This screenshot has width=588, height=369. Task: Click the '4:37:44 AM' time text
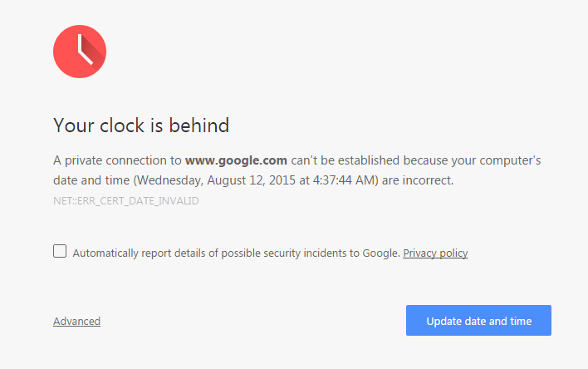[x=344, y=180]
